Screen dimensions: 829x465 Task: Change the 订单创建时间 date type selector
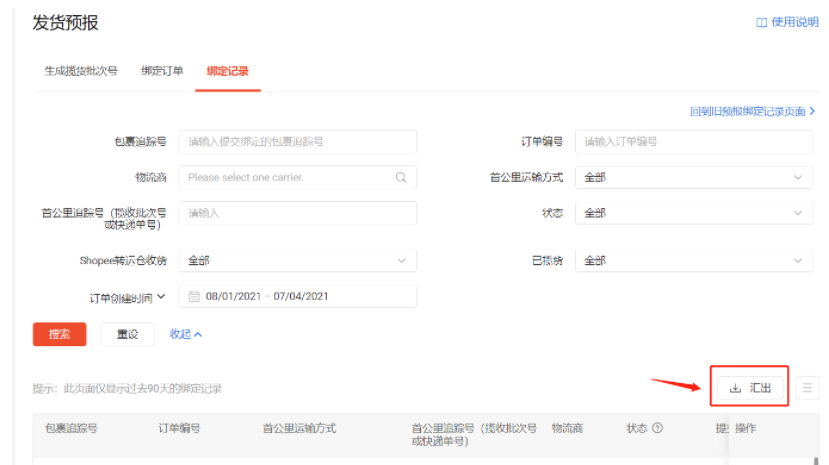point(127,298)
